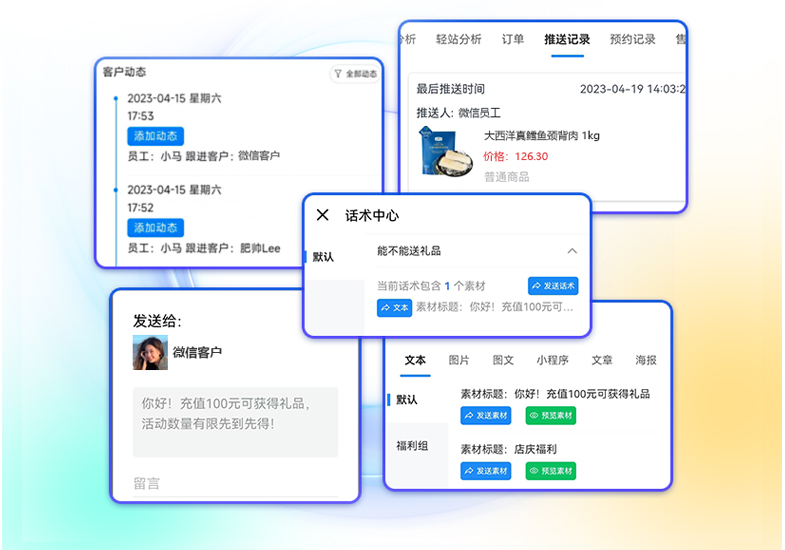Select 默认 group in 话术中心 sidebar
Viewport: 785px width, 550px height.
point(323,257)
